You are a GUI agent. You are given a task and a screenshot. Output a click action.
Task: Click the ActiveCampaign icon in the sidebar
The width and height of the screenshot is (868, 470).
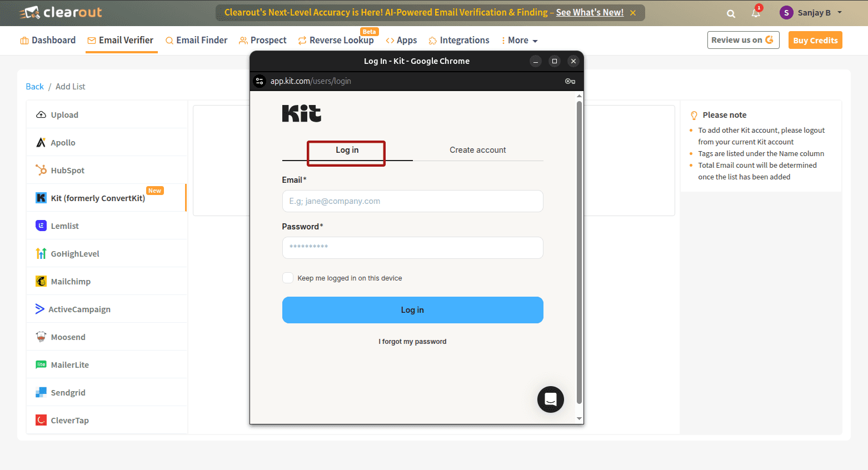coord(40,309)
